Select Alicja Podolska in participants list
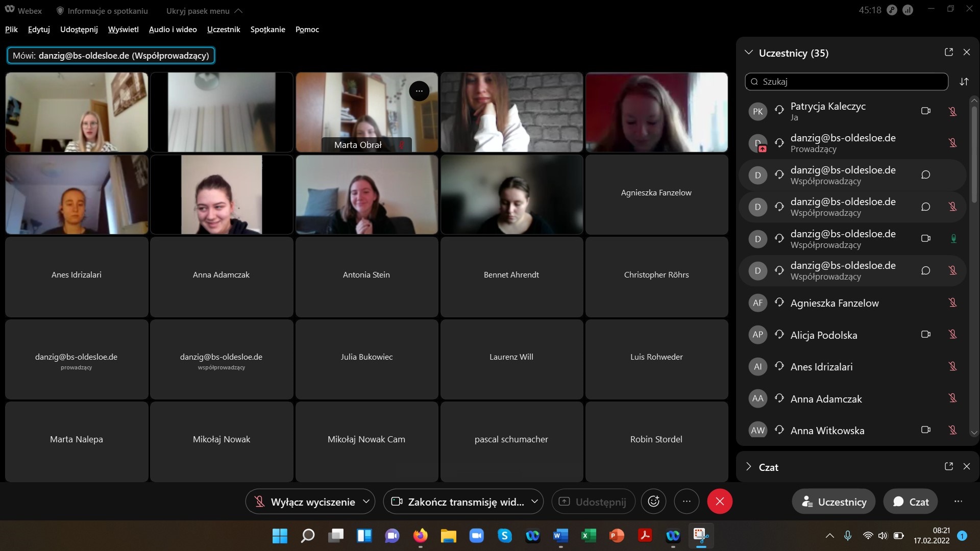Viewport: 980px width, 551px height. [x=852, y=335]
